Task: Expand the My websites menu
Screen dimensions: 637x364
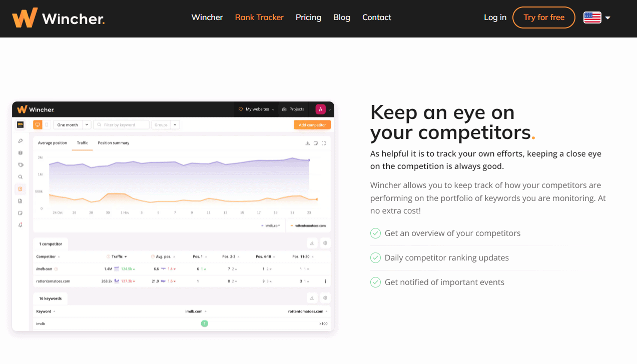Action: click(x=256, y=109)
